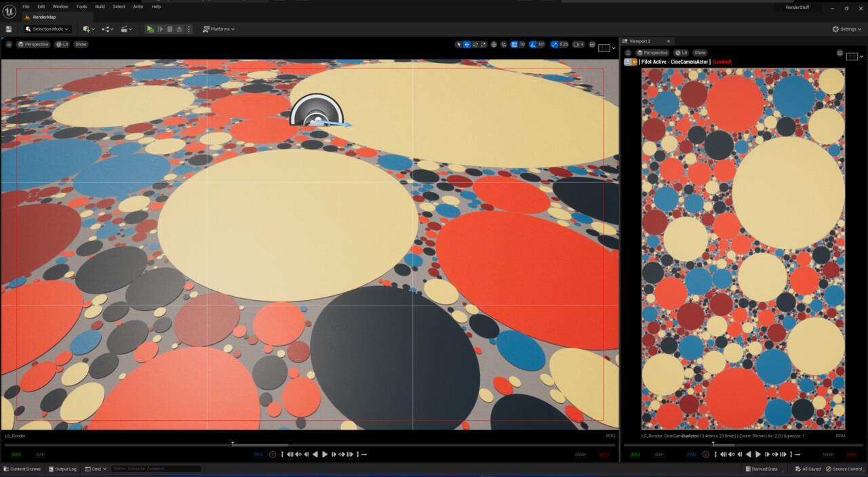Click the console command input field
This screenshot has width=868, height=477.
click(x=156, y=469)
